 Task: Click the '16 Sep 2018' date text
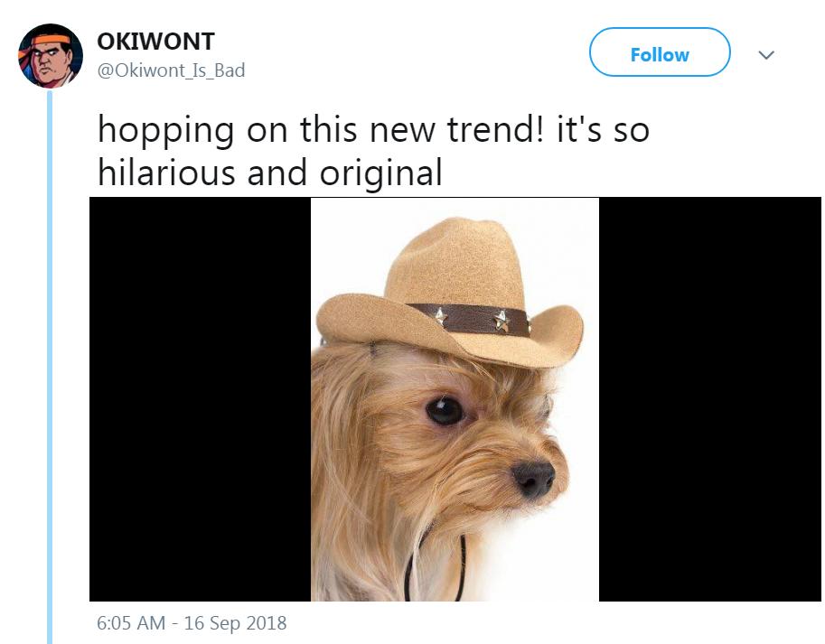point(235,623)
